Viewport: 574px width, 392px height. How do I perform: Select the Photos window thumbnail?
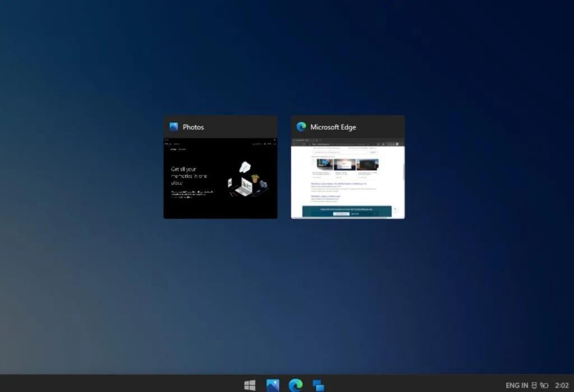point(220,179)
